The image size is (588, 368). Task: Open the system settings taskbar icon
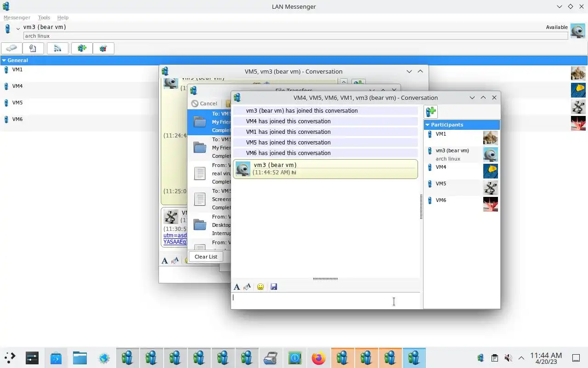32,358
